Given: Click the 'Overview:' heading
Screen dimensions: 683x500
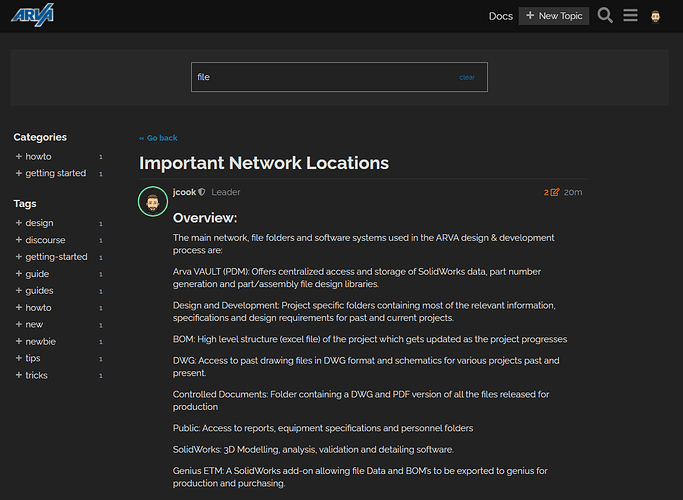Looking at the screenshot, I should [x=205, y=218].
